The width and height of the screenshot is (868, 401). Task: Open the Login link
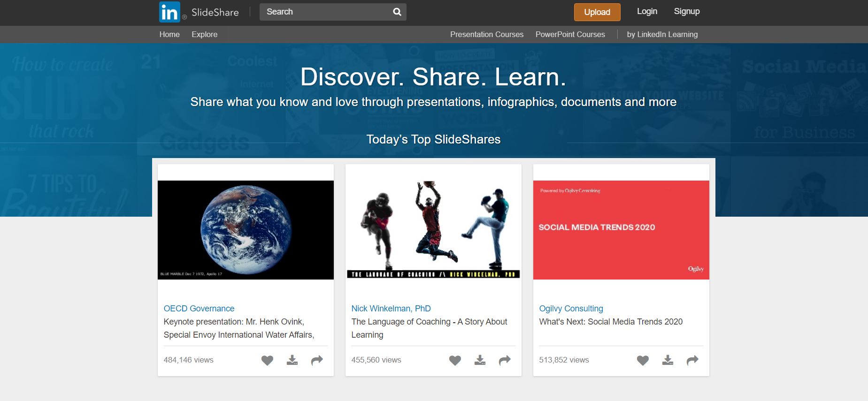647,11
